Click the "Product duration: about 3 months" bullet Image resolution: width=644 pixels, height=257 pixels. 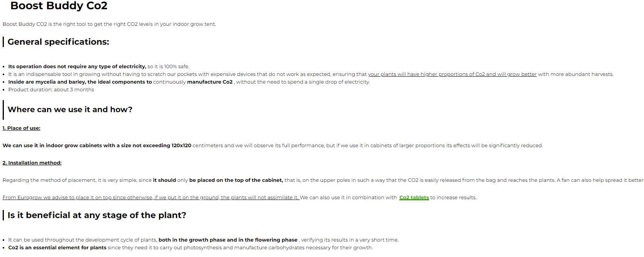pos(51,90)
